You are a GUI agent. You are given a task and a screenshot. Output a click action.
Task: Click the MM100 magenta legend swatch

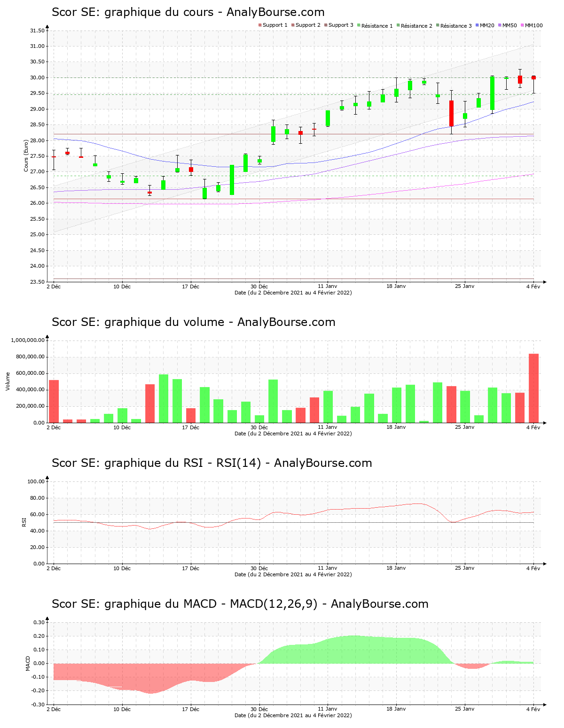(x=522, y=25)
